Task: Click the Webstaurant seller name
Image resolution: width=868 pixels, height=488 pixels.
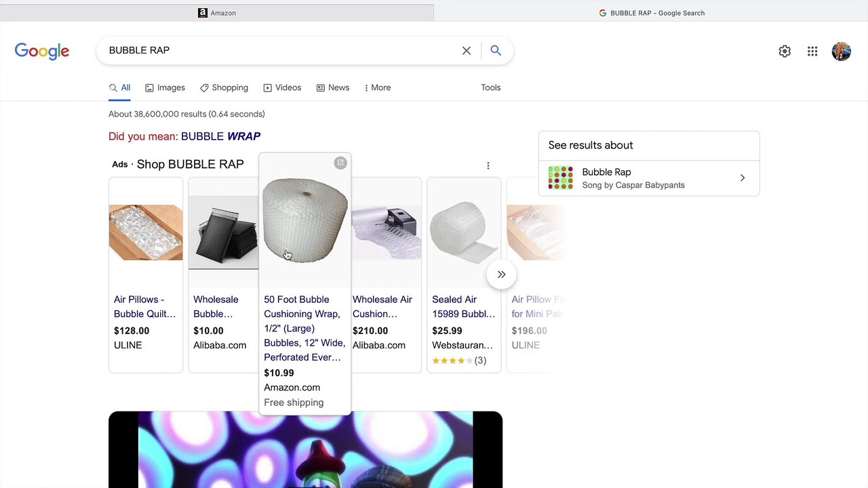Action: (462, 346)
